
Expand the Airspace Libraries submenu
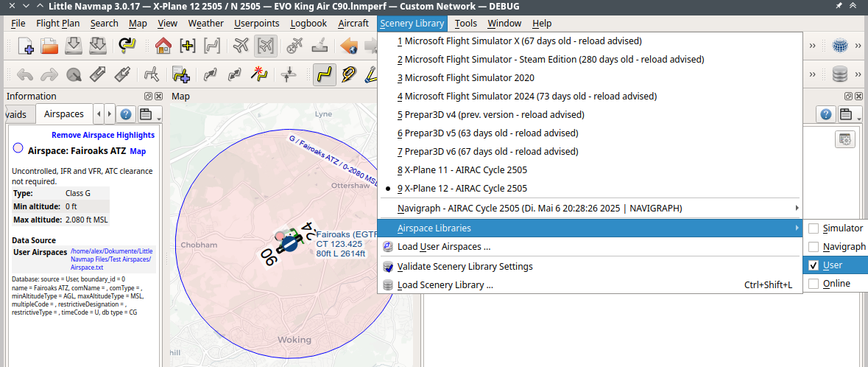(x=589, y=228)
